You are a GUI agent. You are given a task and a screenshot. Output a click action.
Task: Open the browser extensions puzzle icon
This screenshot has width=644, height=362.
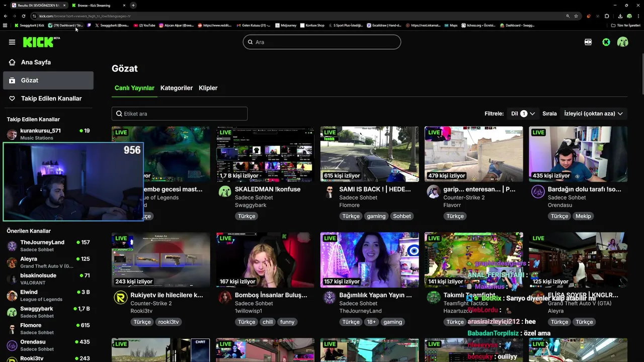coord(607,16)
